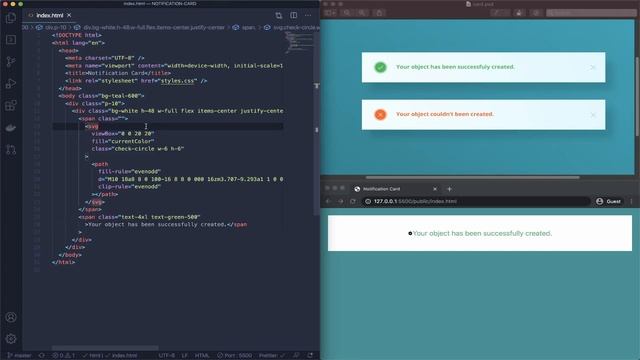This screenshot has width=640, height=360.
Task: Close the Notification Card browser tab
Action: point(435,189)
